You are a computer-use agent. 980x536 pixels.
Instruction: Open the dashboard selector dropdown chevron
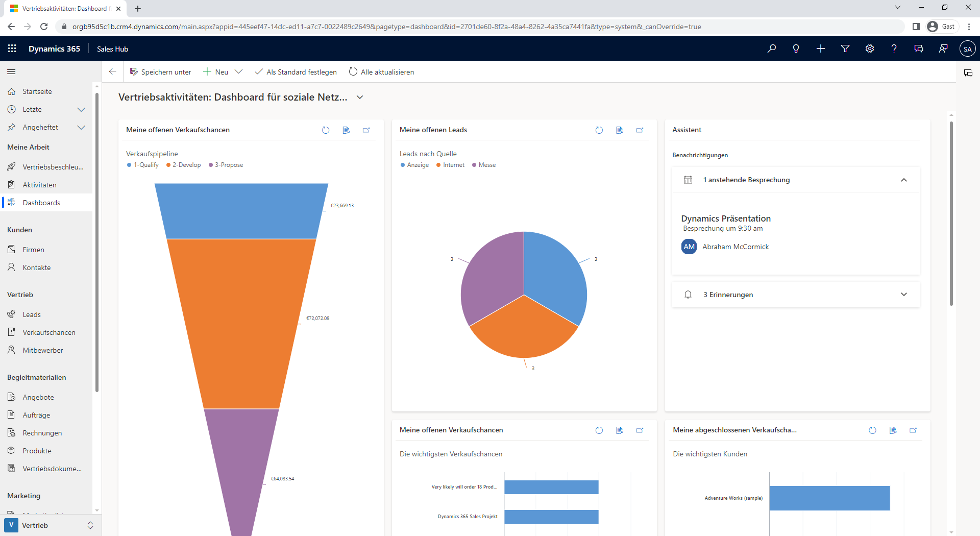360,97
